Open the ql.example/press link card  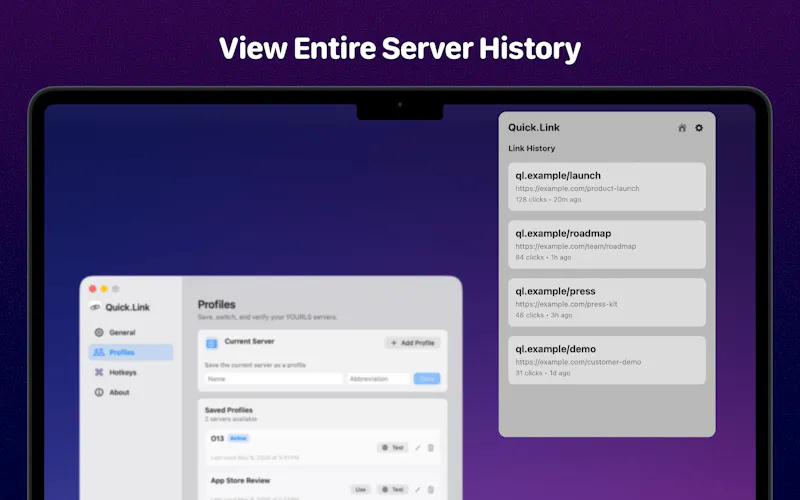pyautogui.click(x=607, y=303)
